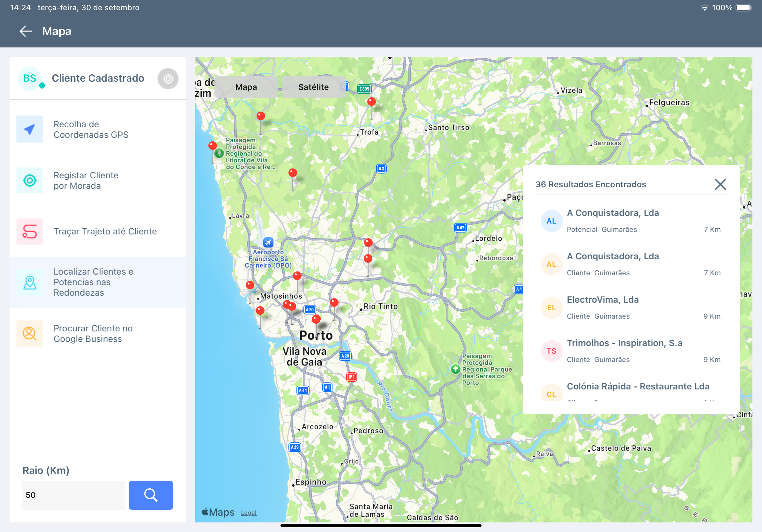762x532 pixels.
Task: Open the Legal link on the map
Action: tap(249, 513)
